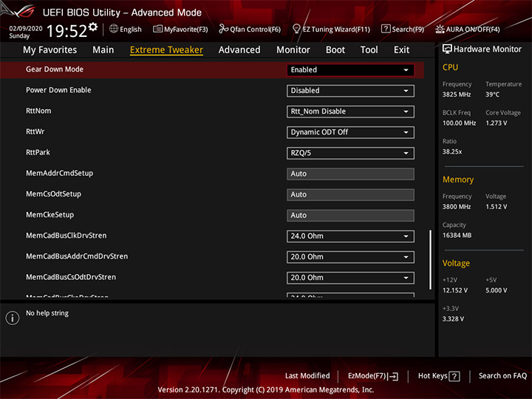Viewport: 532px width, 399px height.
Task: Toggle AURA ON/OFF light icon
Action: pos(440,29)
